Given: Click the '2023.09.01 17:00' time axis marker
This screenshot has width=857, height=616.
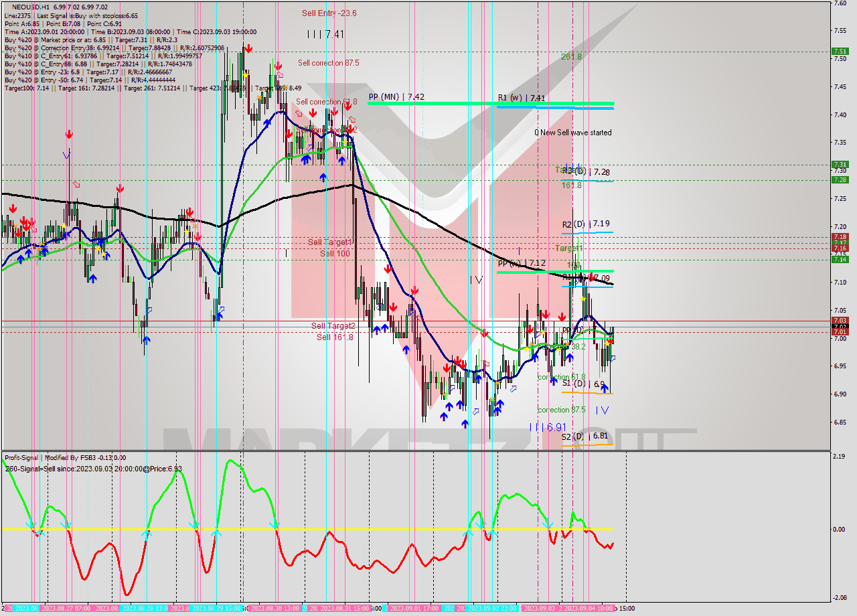Looking at the screenshot, I should [x=414, y=608].
